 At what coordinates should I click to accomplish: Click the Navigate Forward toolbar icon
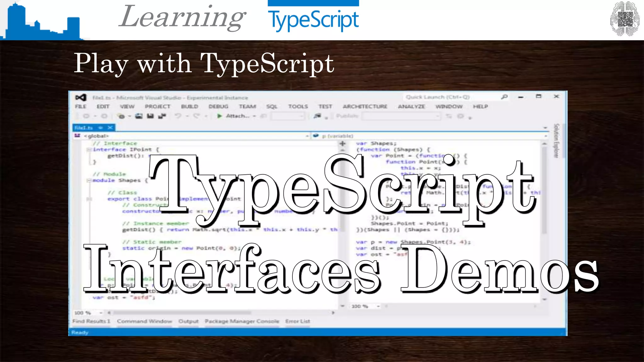point(104,116)
